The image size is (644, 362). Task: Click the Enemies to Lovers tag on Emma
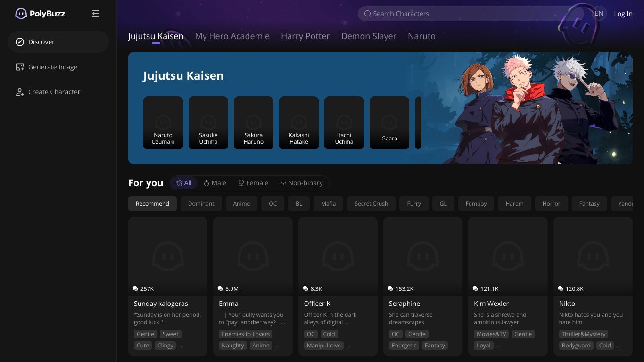246,334
